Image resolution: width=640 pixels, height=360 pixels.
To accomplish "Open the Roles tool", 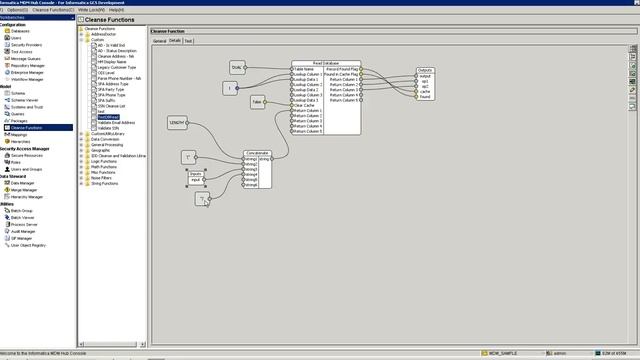I will [16, 162].
